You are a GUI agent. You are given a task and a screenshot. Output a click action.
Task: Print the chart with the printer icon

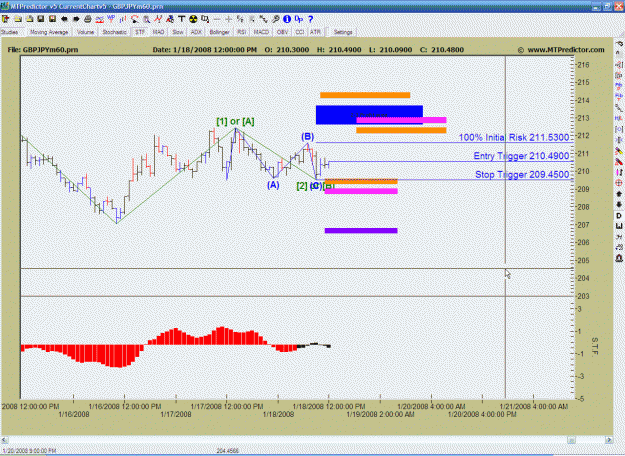pyautogui.click(x=88, y=19)
